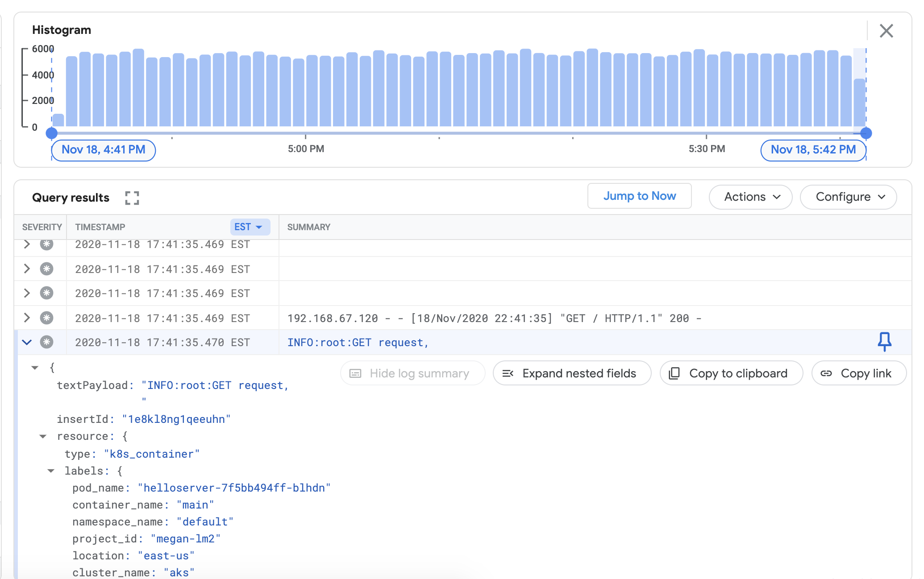Drag the left histogram range slider handle

tap(51, 133)
